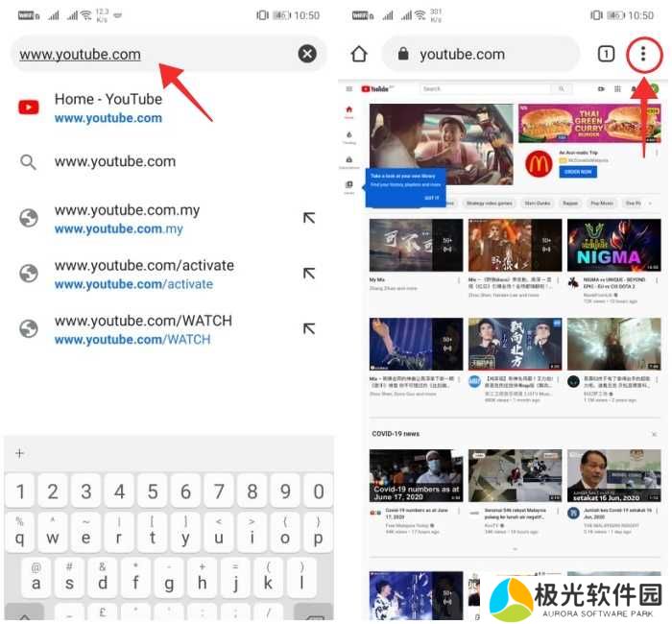Click ORDER NOW on McDonald's ad

coord(578,172)
